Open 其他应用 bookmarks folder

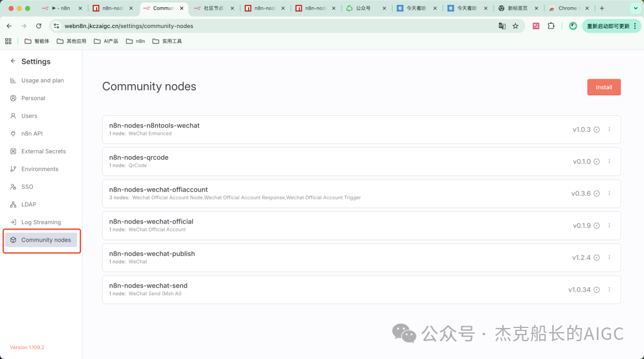click(x=72, y=41)
